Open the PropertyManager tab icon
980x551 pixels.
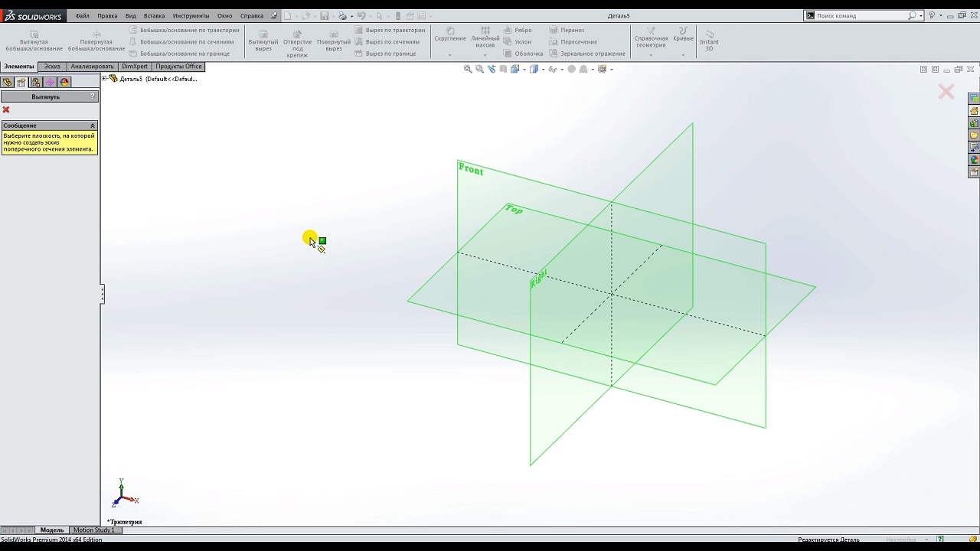click(21, 83)
